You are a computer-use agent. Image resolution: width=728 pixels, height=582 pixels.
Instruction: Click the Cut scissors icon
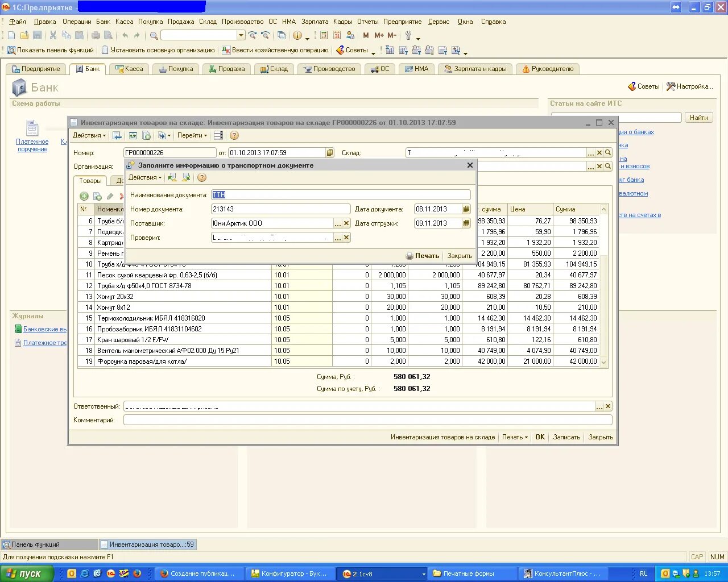pos(53,35)
